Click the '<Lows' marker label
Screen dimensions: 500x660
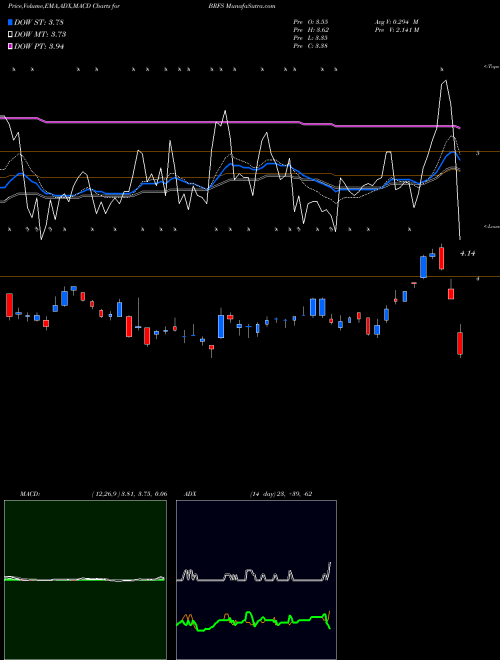pos(491,226)
